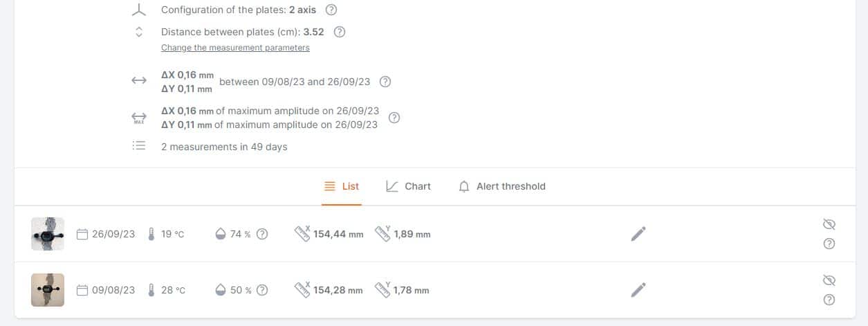Edit the 26/09/23 measurement with pencil icon
This screenshot has width=868, height=326.
[638, 234]
